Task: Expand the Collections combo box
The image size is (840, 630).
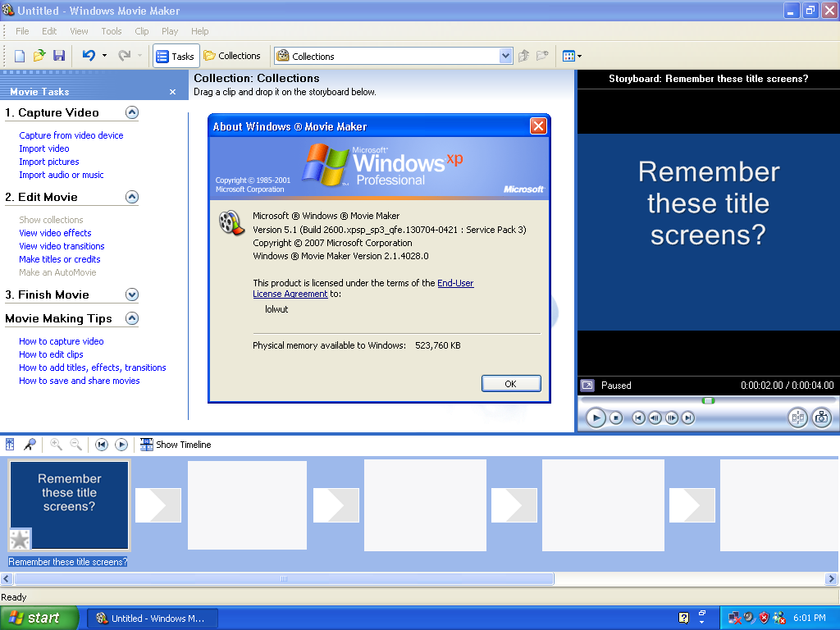Action: point(505,56)
